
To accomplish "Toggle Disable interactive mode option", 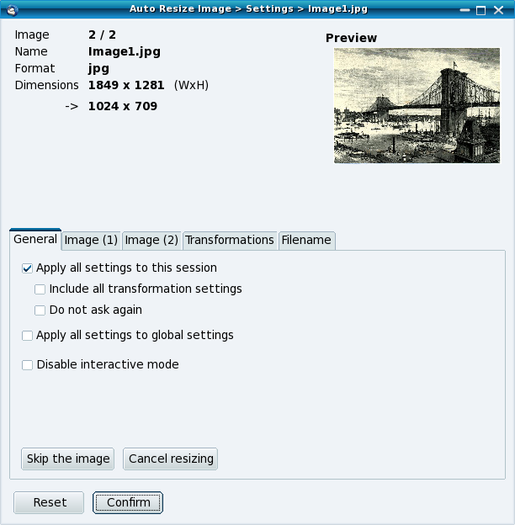I will (x=27, y=365).
